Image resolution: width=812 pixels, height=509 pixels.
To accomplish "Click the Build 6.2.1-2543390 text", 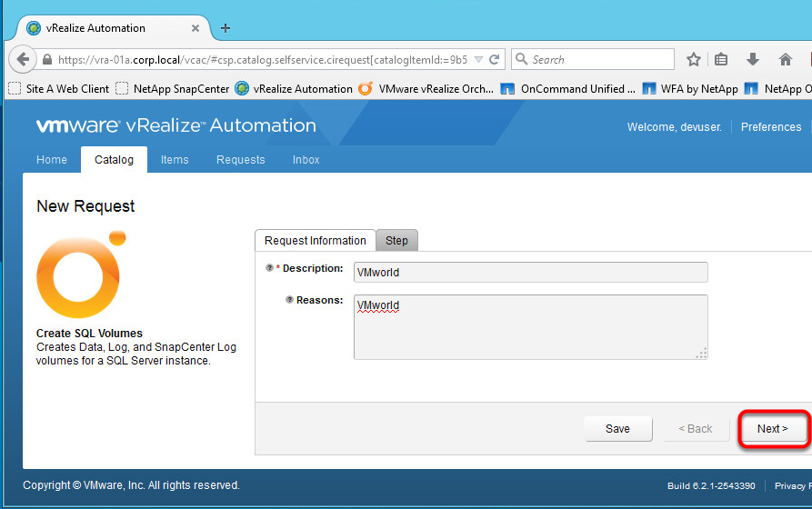I will pyautogui.click(x=711, y=485).
